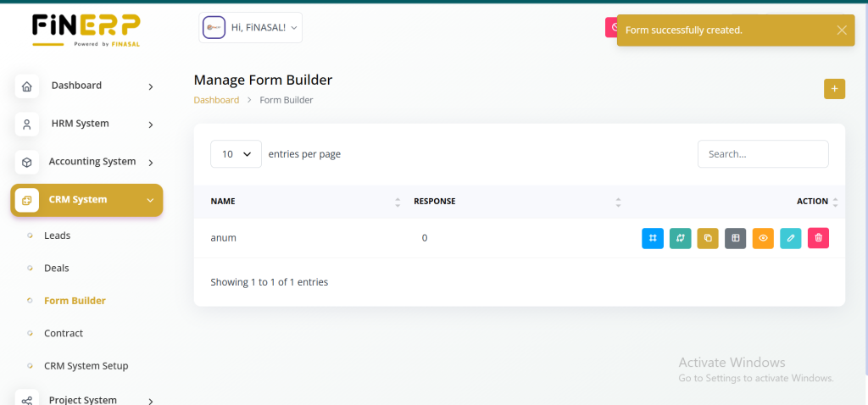Collapse the CRM System menu
868x405 pixels.
coord(86,200)
